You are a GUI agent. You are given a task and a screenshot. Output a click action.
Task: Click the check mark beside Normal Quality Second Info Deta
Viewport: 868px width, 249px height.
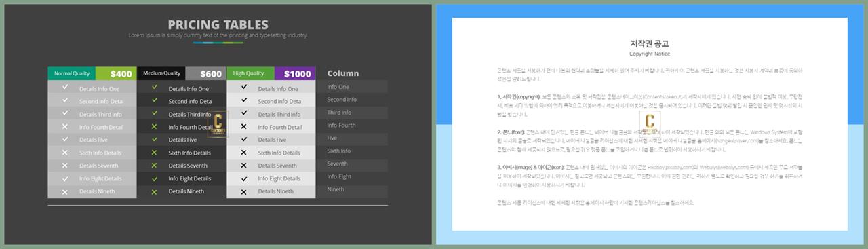65,100
